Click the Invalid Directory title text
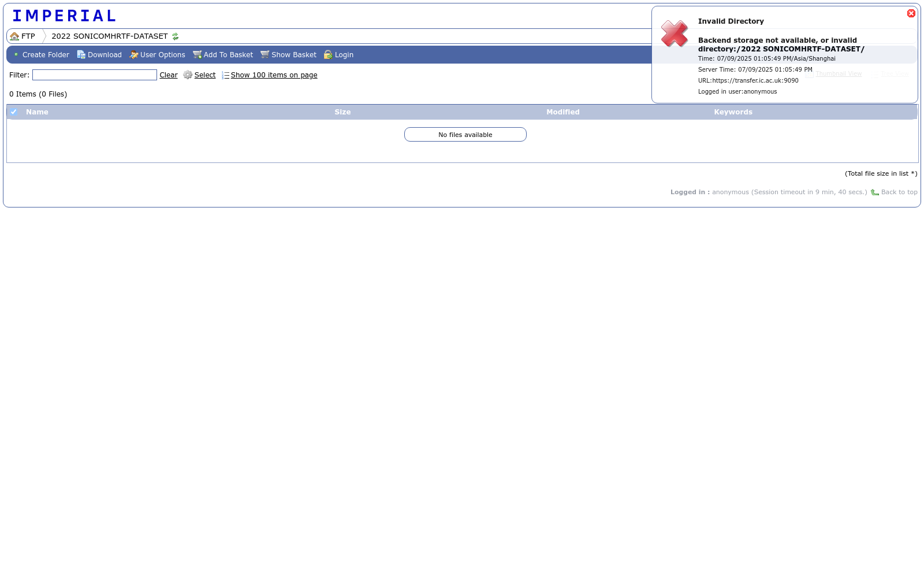 (731, 21)
